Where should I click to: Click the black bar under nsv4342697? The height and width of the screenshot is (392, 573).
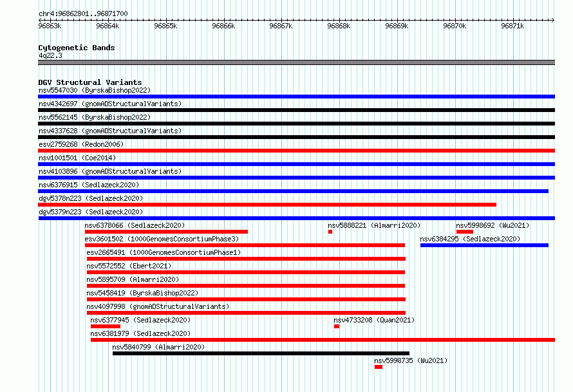click(x=296, y=110)
